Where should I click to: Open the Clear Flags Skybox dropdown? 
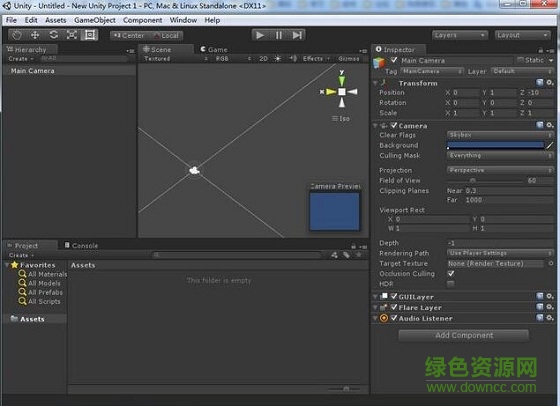(x=500, y=135)
